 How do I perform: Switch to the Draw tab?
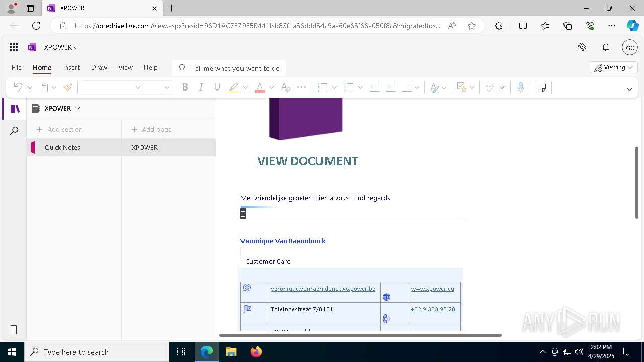[99, 67]
